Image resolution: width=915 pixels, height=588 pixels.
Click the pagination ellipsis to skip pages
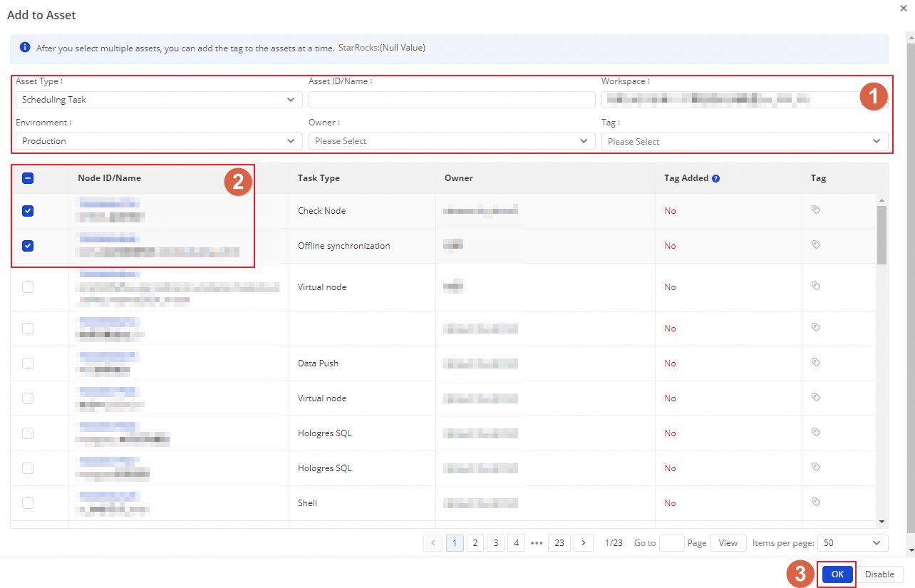[x=537, y=543]
